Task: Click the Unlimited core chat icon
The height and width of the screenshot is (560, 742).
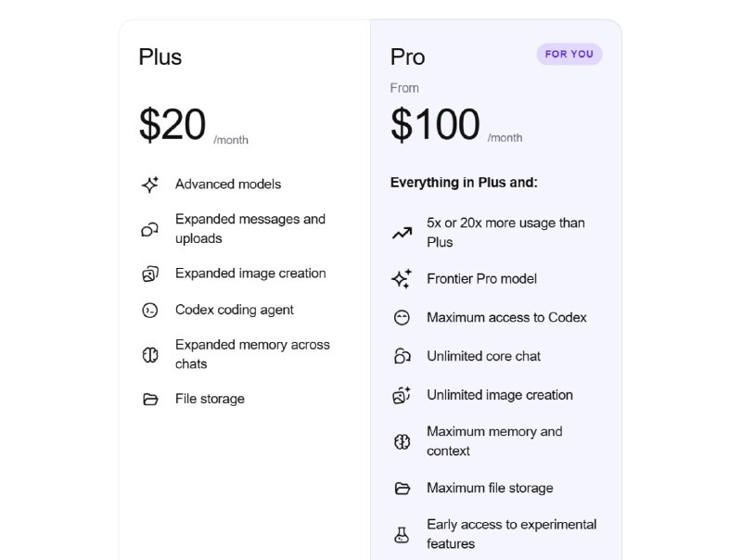Action: [x=401, y=356]
